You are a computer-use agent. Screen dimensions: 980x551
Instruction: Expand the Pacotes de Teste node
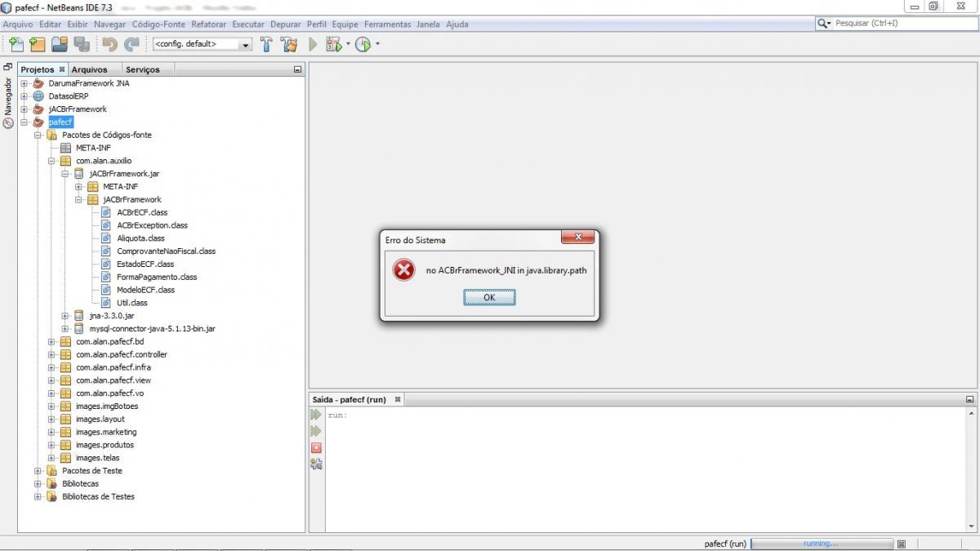click(38, 470)
